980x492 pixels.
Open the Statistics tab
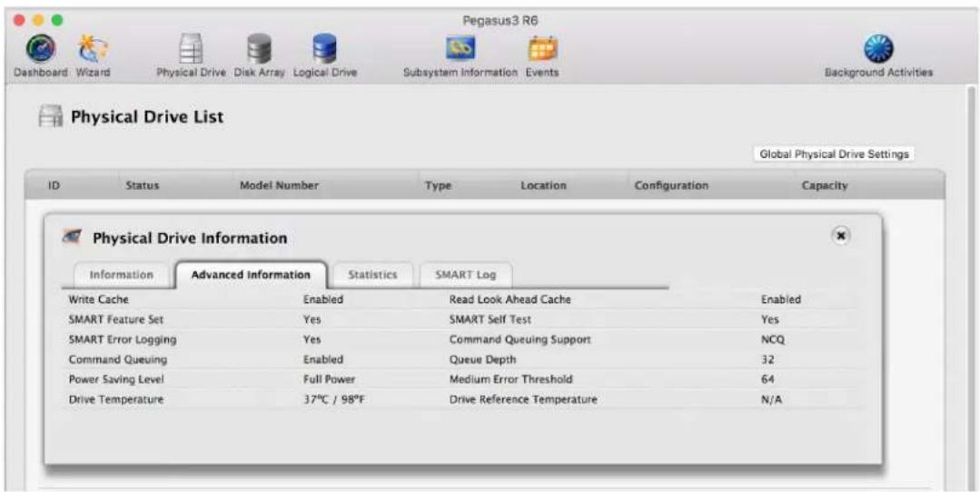click(372, 275)
